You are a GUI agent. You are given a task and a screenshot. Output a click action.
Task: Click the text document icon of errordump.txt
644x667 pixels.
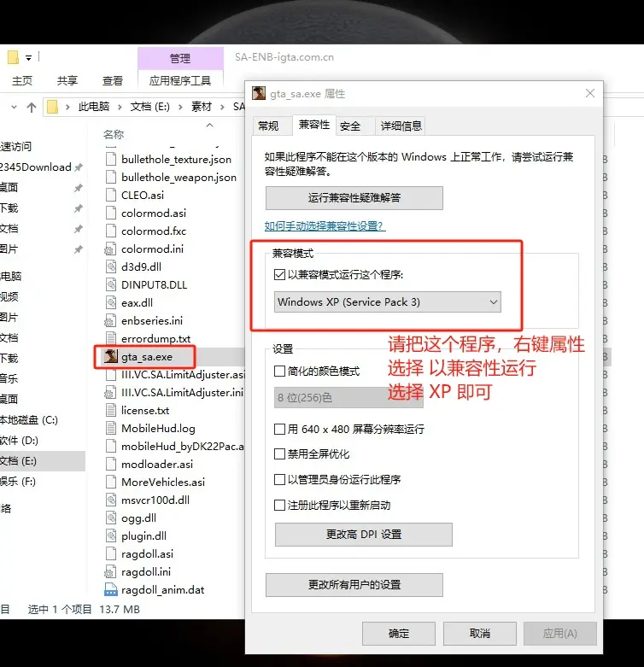pyautogui.click(x=111, y=338)
